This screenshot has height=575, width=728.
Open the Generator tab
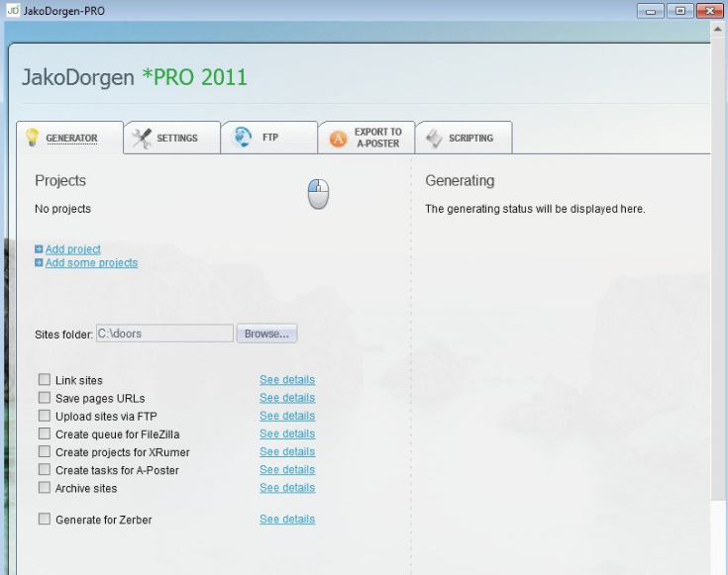(70, 138)
